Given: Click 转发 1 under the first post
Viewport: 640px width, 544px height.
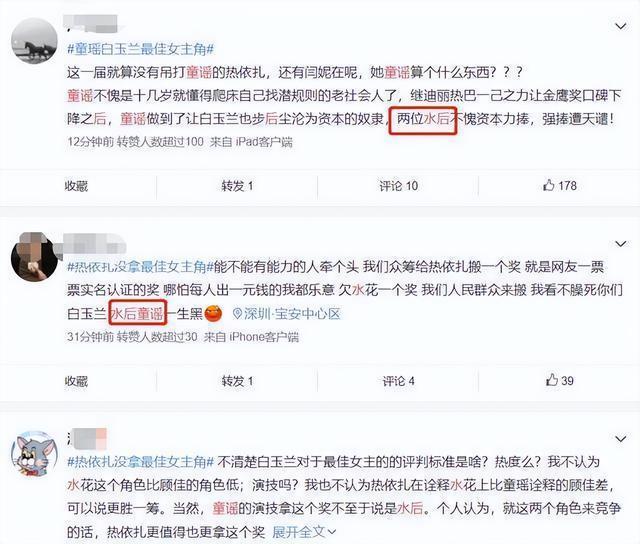Looking at the screenshot, I should click(x=237, y=186).
